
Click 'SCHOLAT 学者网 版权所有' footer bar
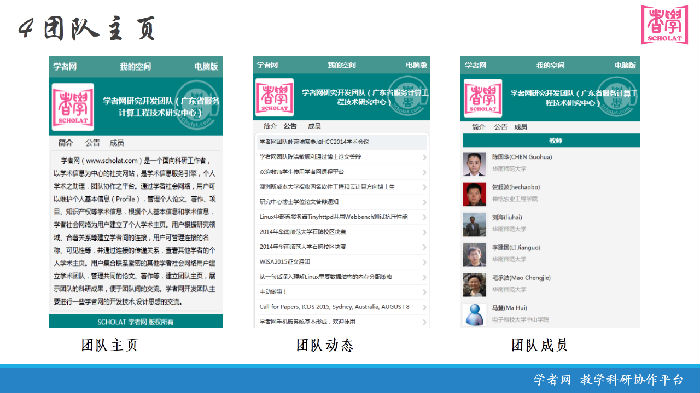[x=136, y=322]
